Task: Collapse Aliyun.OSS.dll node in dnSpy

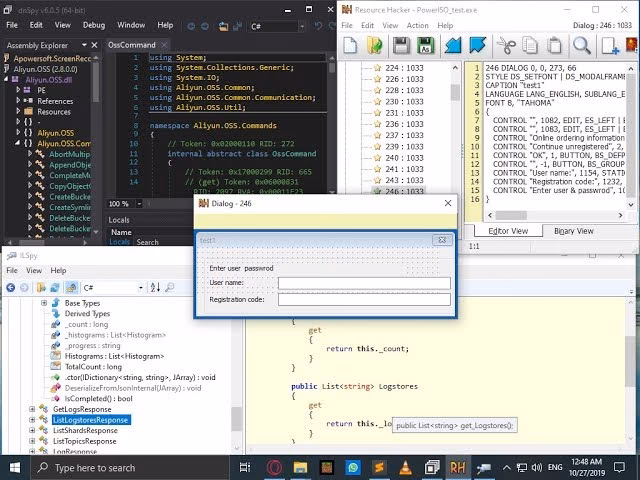Action: [x=7, y=79]
